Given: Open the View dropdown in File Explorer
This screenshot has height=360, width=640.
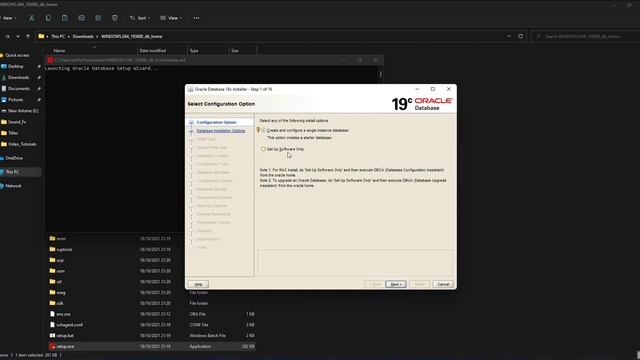Looking at the screenshot, I should pyautogui.click(x=171, y=18).
